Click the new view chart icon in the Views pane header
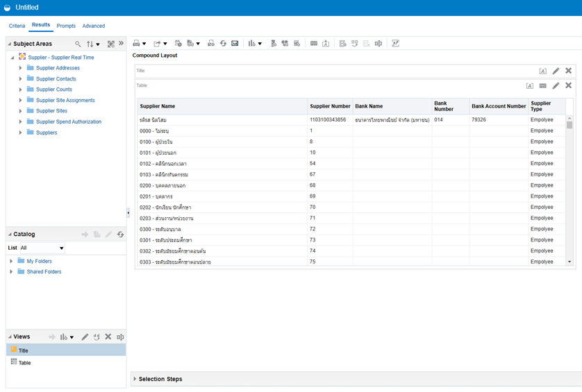This screenshot has height=392, width=582. click(x=64, y=336)
